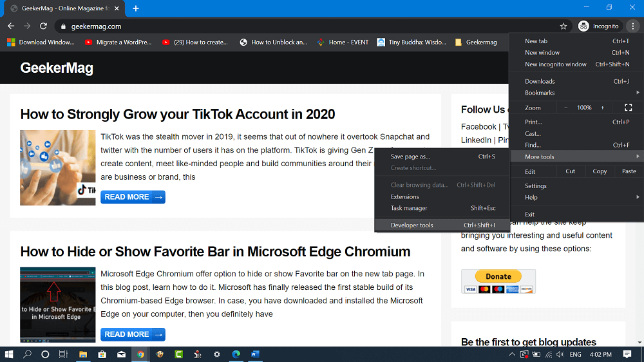Open Microsoft Store in the taskbar
644x362 pixels.
coord(102,354)
